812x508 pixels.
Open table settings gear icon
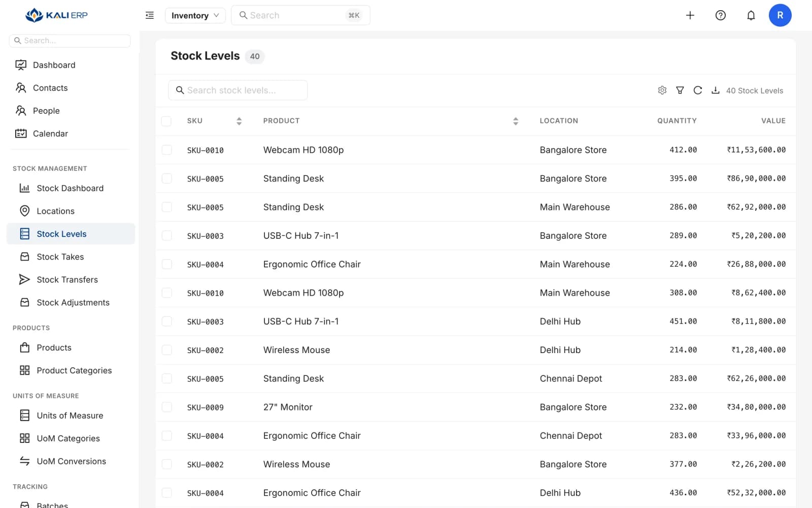pyautogui.click(x=662, y=90)
